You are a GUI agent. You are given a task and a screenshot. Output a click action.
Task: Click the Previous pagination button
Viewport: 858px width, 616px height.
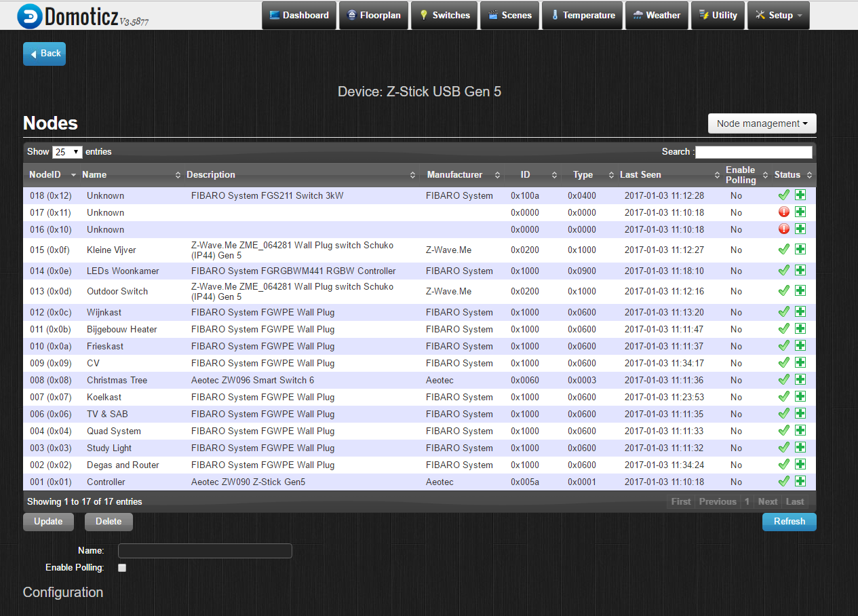coord(718,501)
